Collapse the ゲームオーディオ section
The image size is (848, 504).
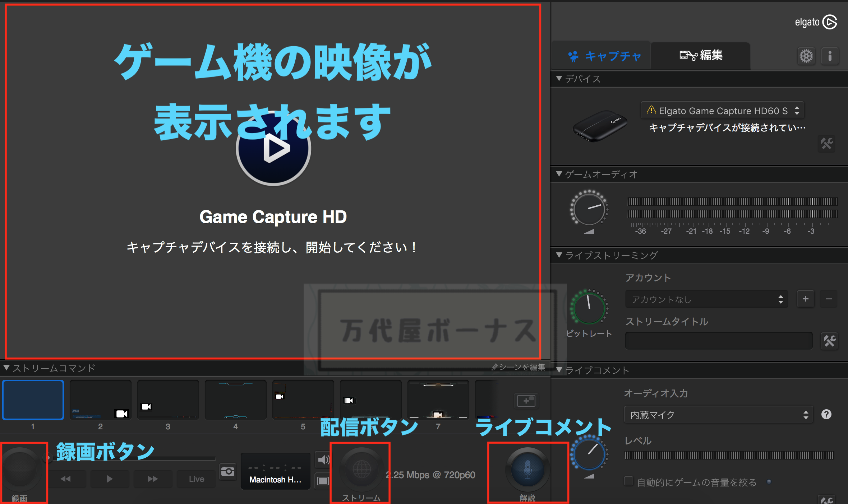tap(559, 174)
